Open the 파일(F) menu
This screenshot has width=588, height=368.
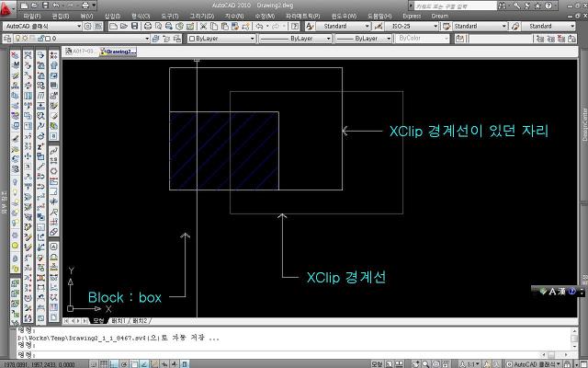(32, 17)
